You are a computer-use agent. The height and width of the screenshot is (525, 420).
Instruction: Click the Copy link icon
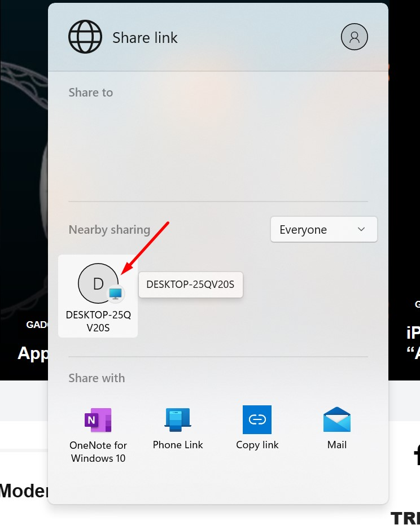[257, 419]
